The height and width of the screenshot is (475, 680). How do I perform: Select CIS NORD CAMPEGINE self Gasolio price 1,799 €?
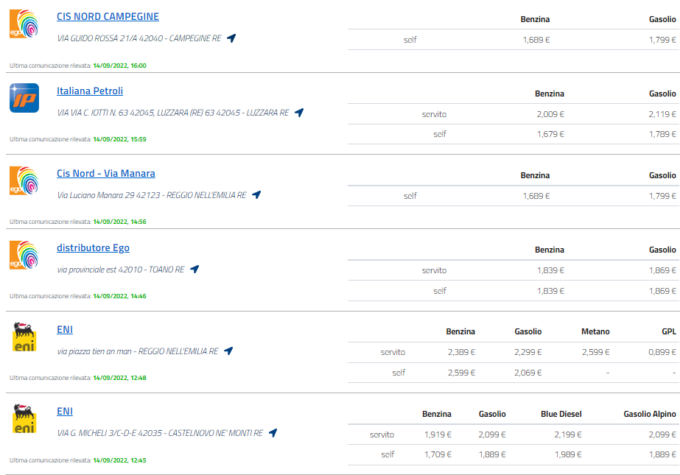point(662,40)
